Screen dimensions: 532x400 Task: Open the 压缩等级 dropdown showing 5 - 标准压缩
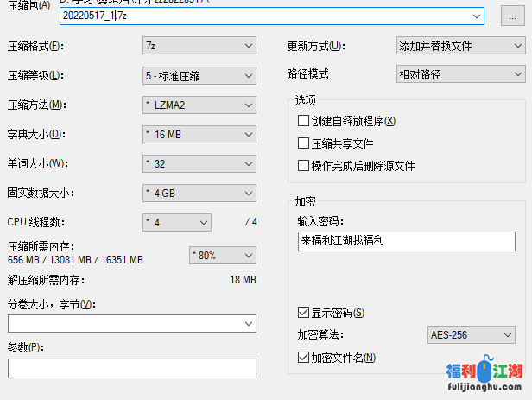point(199,76)
